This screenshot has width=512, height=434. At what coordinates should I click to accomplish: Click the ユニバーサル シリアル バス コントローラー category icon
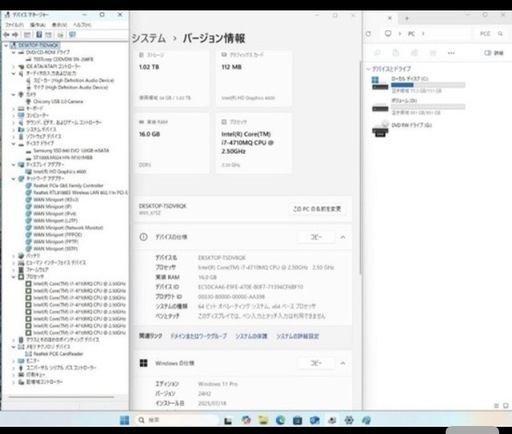coord(21,368)
